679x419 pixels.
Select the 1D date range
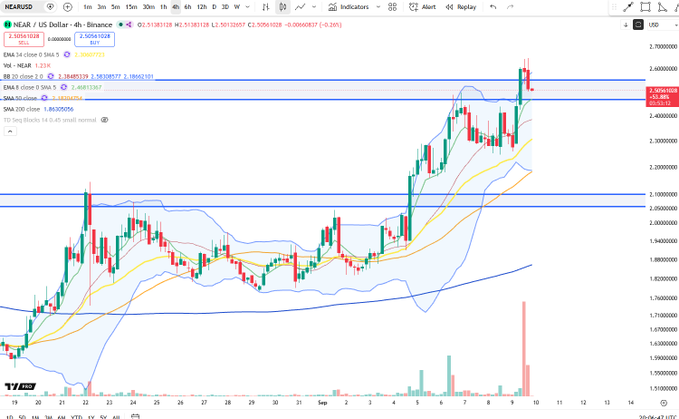(x=9, y=417)
